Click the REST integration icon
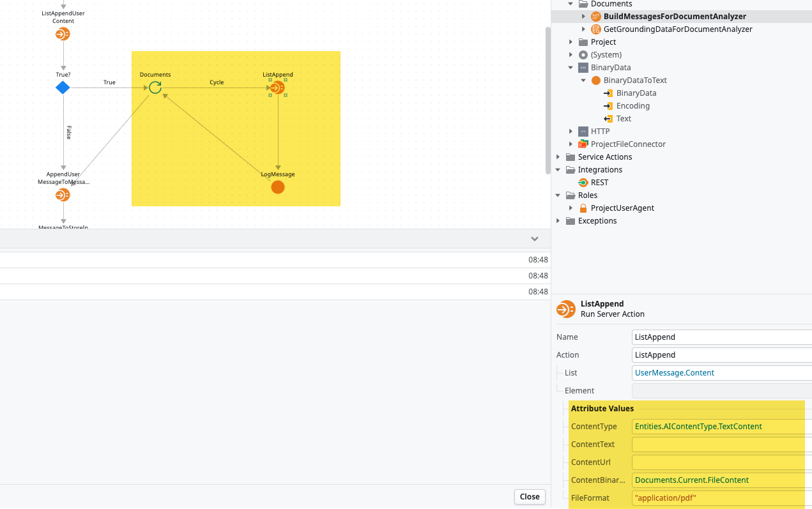 pyautogui.click(x=583, y=183)
